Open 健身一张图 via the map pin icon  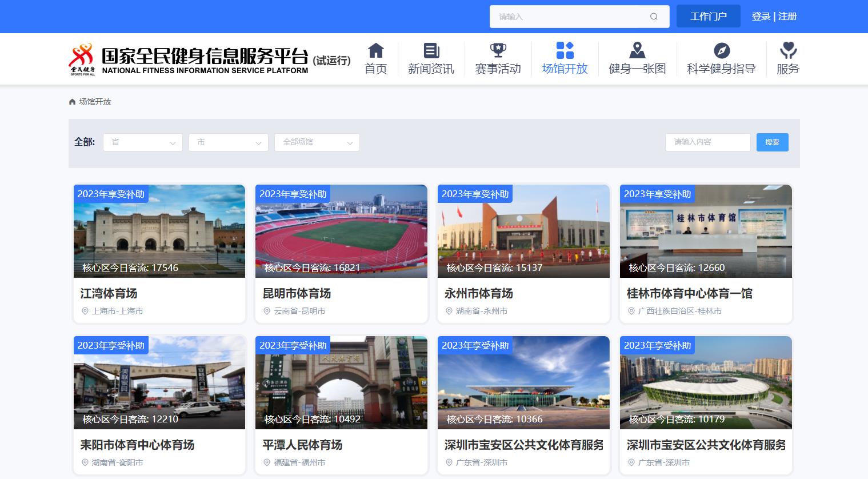point(637,50)
